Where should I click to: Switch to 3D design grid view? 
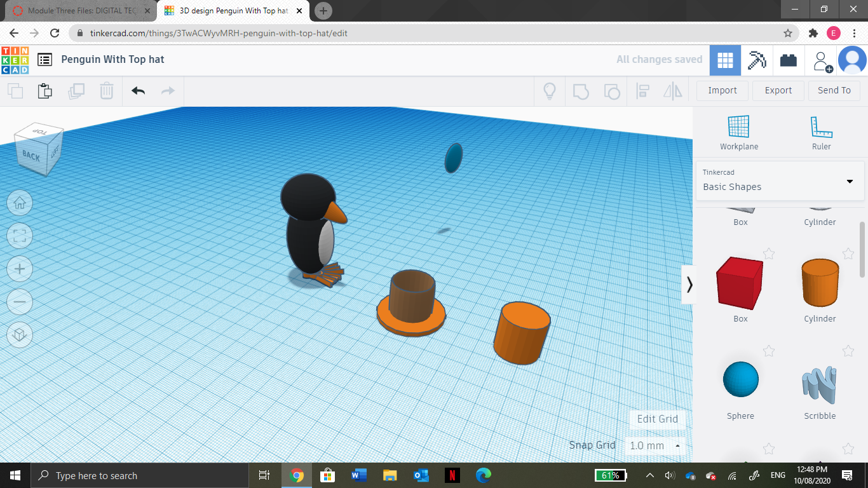point(725,60)
